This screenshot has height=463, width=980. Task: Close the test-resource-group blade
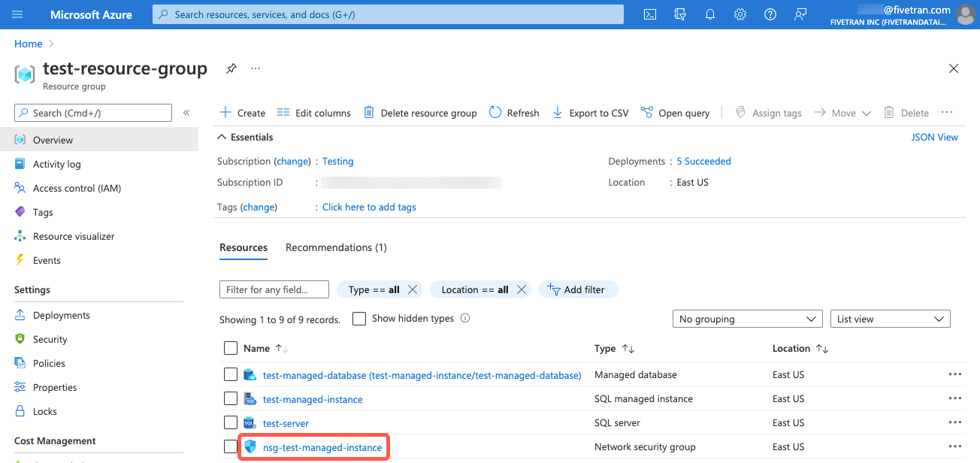tap(954, 68)
